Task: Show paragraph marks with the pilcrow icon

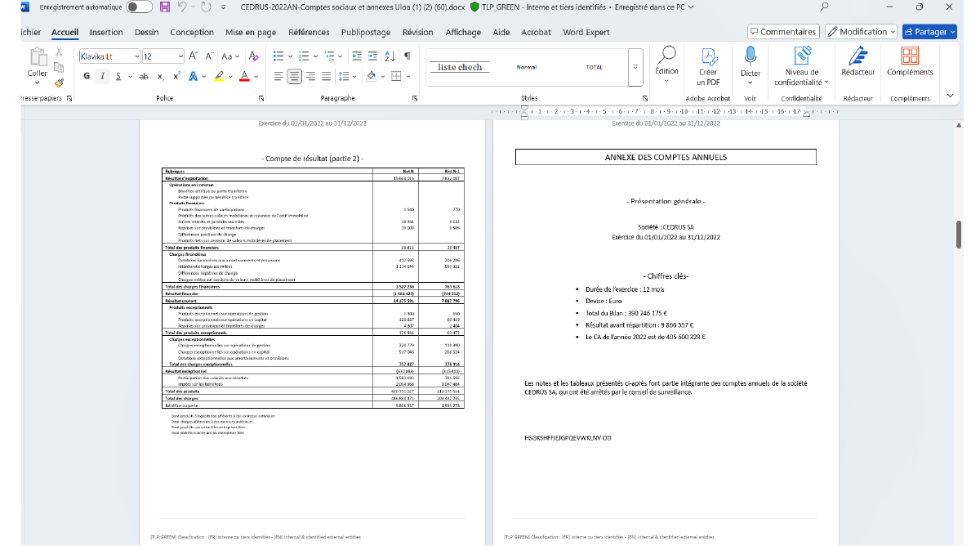Action: point(407,56)
